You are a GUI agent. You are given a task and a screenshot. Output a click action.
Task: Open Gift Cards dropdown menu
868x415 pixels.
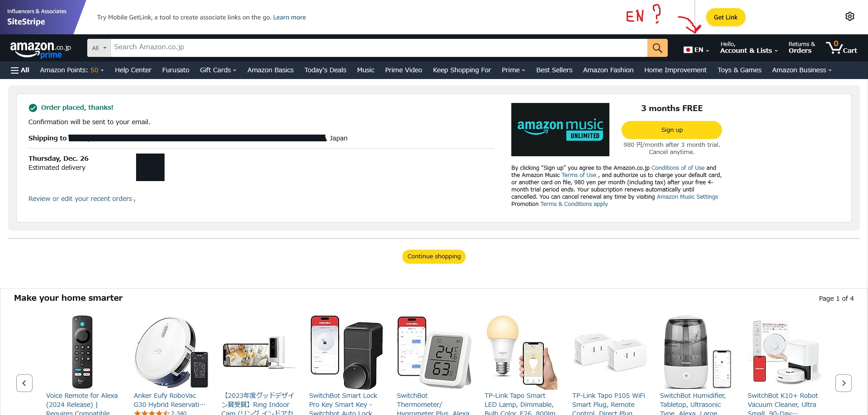pos(218,70)
